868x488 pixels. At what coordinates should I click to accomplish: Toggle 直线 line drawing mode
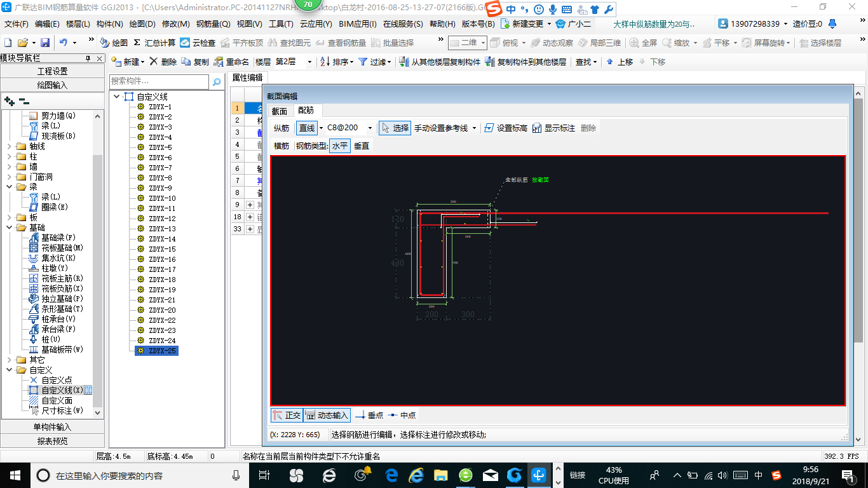[x=307, y=128]
